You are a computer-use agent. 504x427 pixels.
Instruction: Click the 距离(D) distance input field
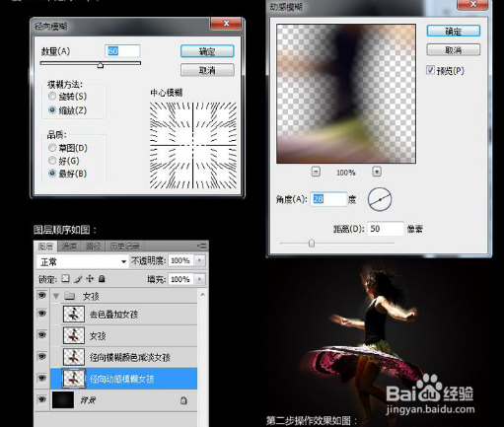tap(386, 229)
